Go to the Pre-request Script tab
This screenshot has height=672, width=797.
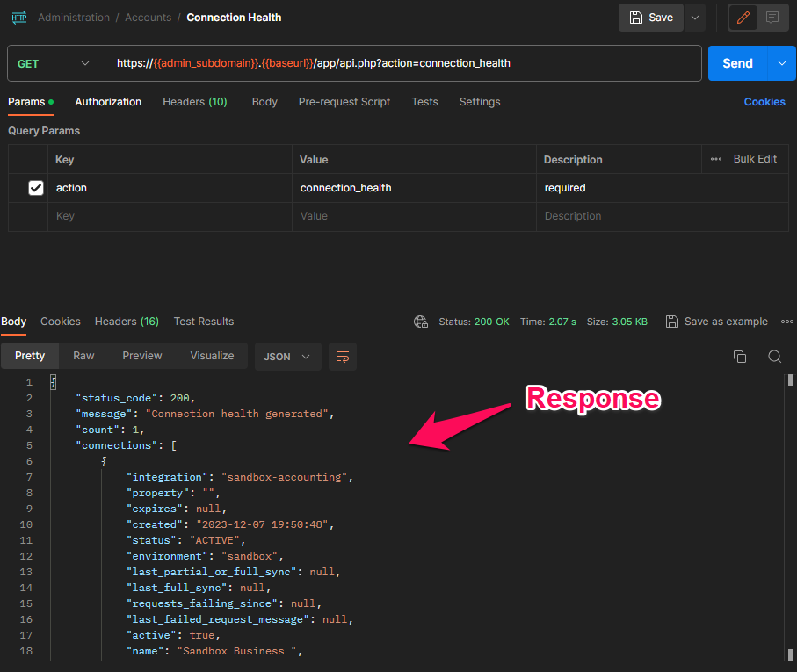point(344,102)
